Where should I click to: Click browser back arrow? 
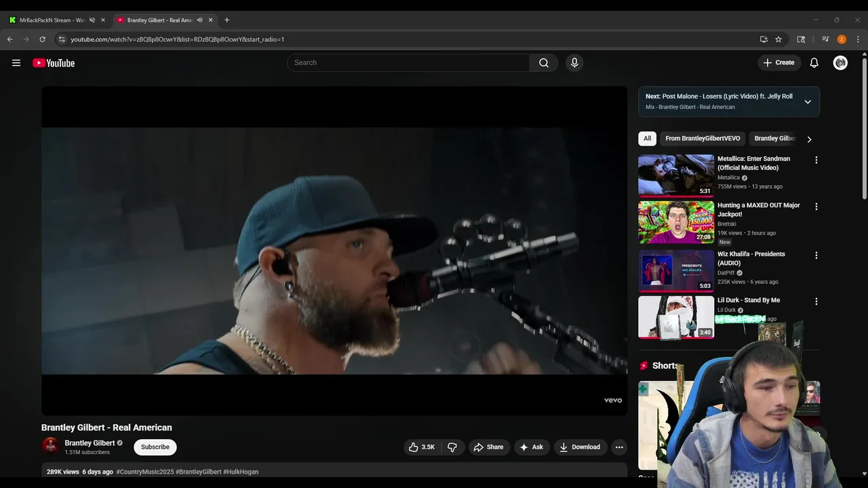tap(10, 39)
